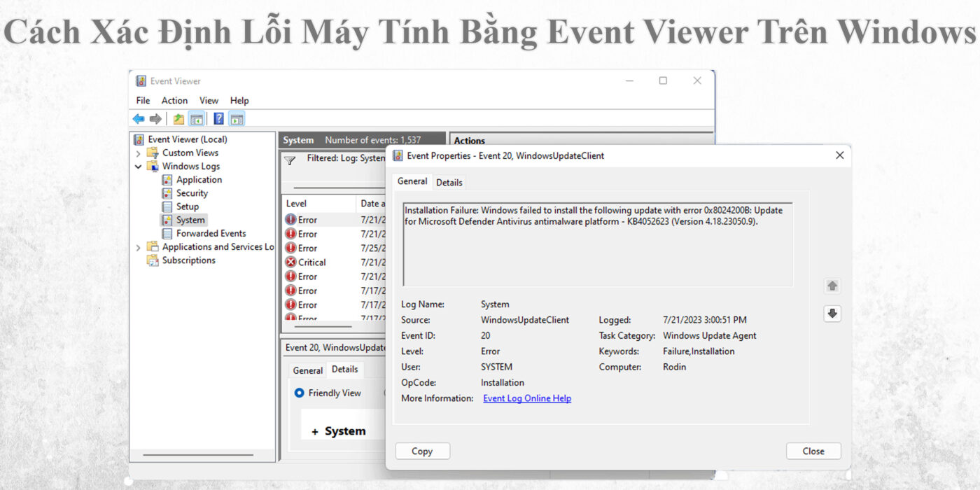Close Event Properties with the title bar X

point(840,155)
